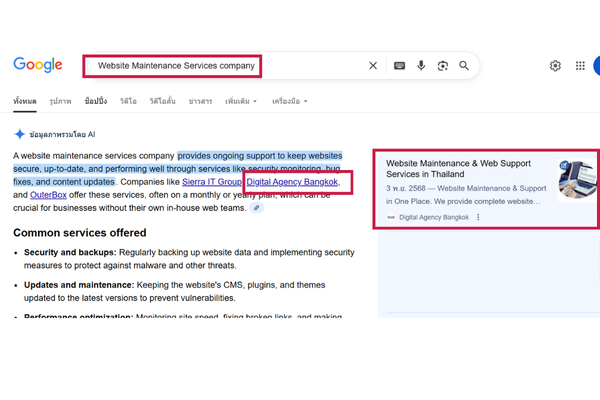Switch to the ช็อปปิ้ง (Shopping) tab
This screenshot has width=600, height=400.
click(x=97, y=101)
